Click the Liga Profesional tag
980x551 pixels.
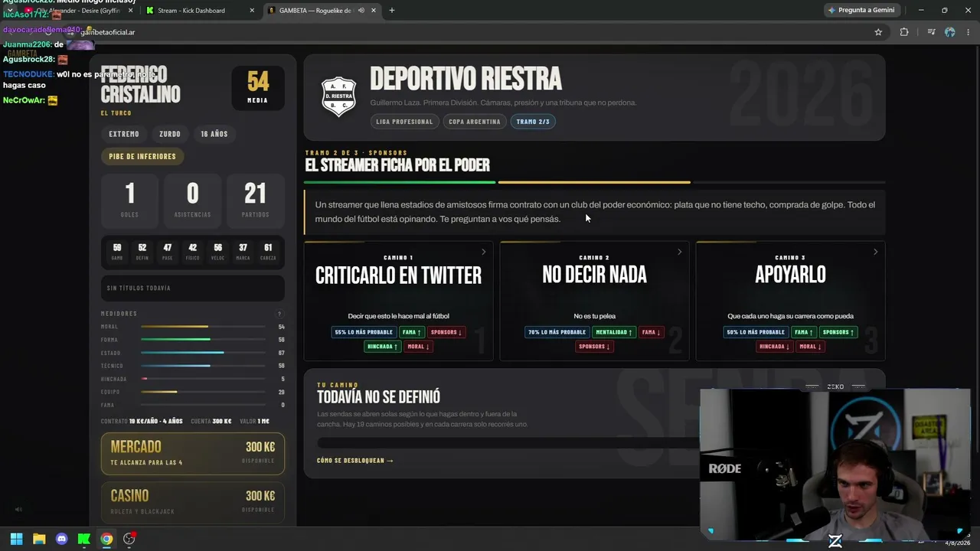[x=404, y=122]
